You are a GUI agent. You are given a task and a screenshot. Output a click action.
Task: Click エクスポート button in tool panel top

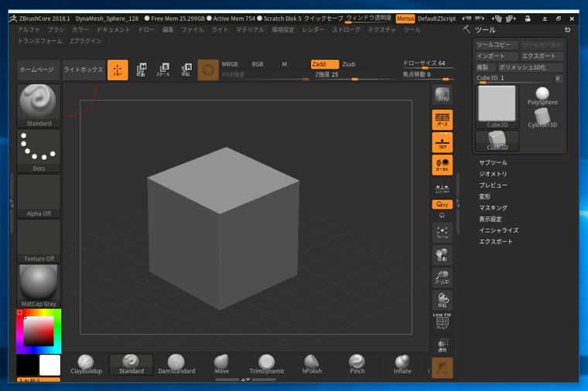point(542,56)
